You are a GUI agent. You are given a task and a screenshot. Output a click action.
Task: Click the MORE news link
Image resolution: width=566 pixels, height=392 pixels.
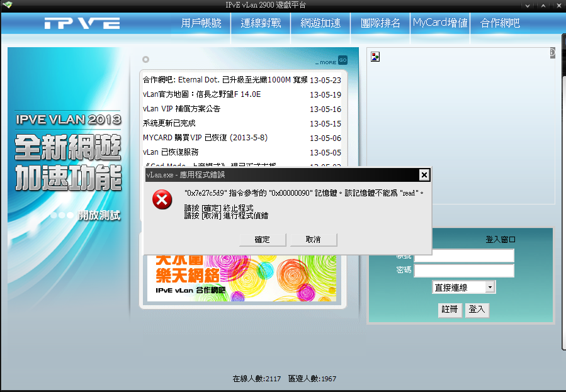click(x=326, y=62)
